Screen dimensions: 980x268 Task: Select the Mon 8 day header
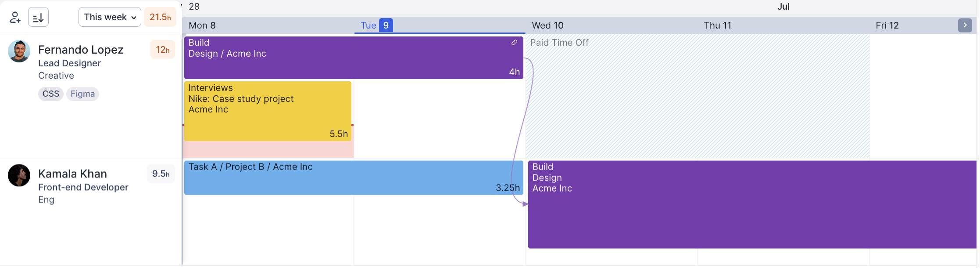(202, 25)
